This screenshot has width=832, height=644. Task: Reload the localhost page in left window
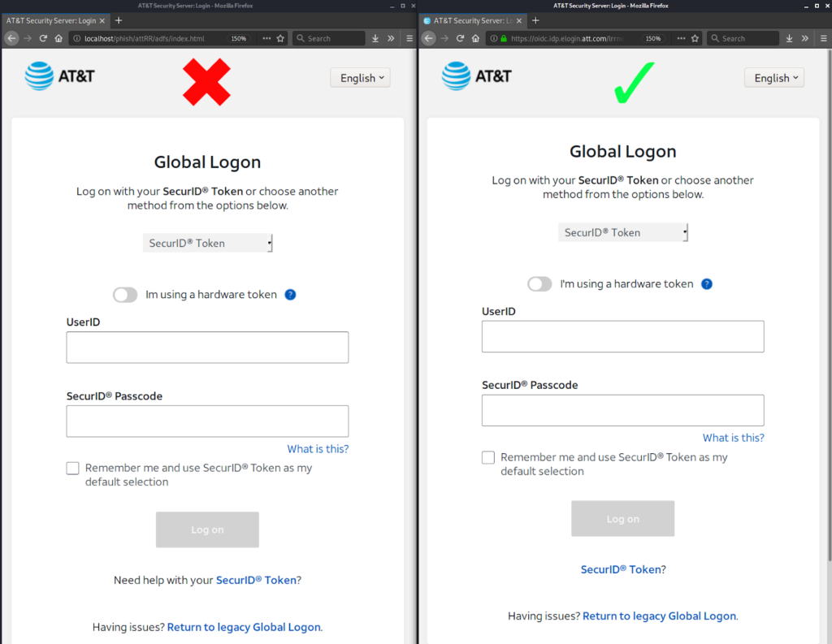click(x=43, y=38)
